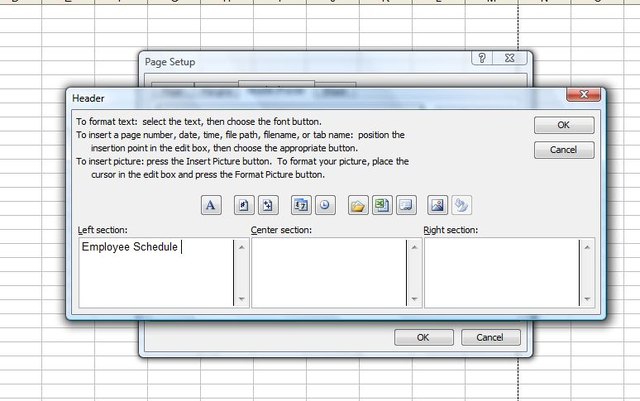Click the 'Right section:' label

tap(451, 230)
